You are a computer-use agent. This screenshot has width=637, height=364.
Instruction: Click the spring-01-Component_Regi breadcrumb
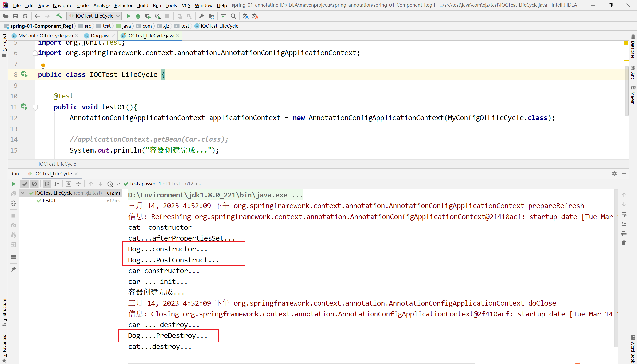point(39,26)
